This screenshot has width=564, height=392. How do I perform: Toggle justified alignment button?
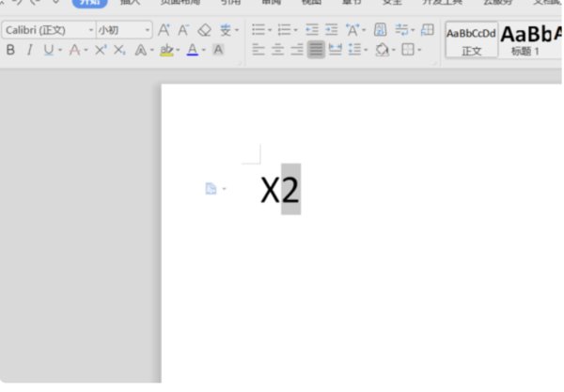[x=316, y=50]
